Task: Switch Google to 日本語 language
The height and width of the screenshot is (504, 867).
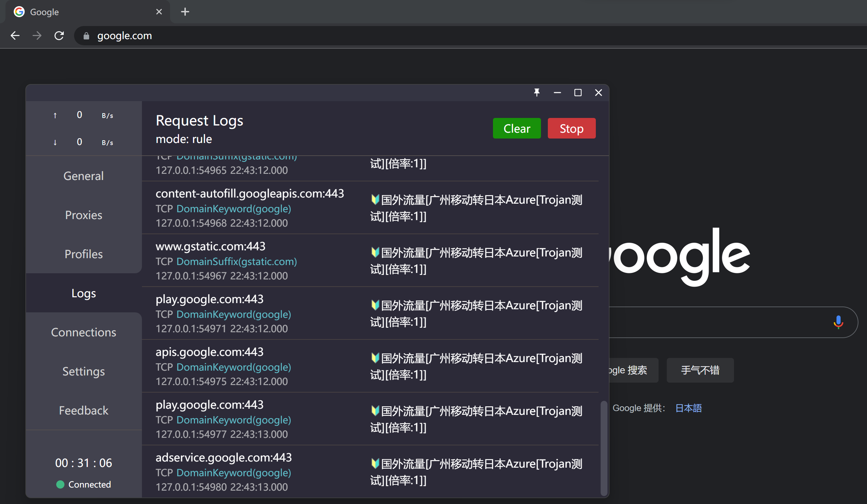Action: pos(688,408)
